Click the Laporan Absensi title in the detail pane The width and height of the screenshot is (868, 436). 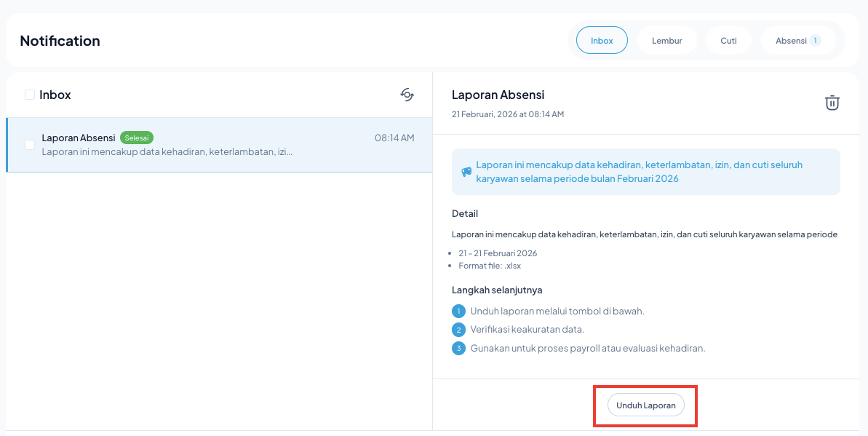tap(498, 95)
